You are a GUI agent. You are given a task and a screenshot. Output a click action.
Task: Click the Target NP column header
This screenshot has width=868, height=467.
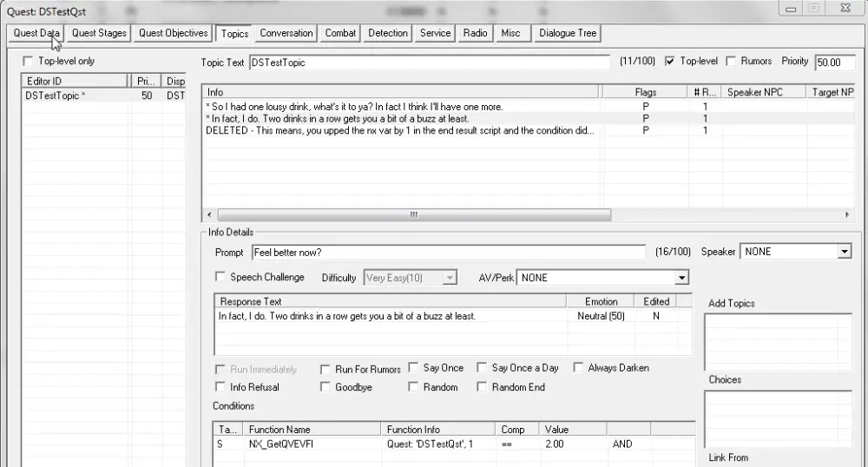[832, 92]
